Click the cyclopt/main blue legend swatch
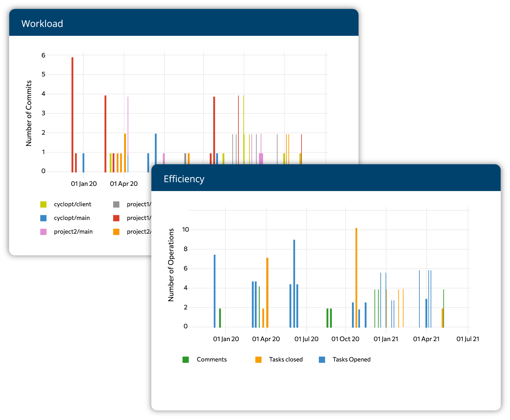The height and width of the screenshot is (420, 510). 43,218
